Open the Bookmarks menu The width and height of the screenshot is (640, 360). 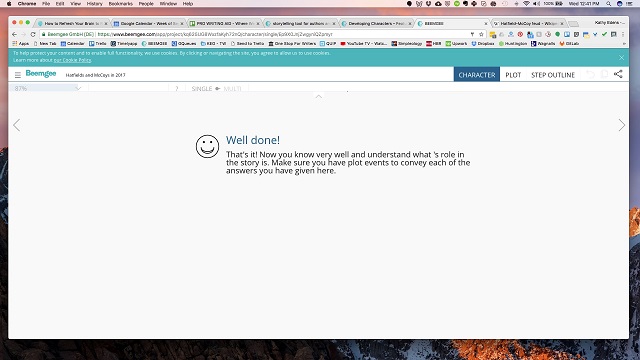(120, 4)
